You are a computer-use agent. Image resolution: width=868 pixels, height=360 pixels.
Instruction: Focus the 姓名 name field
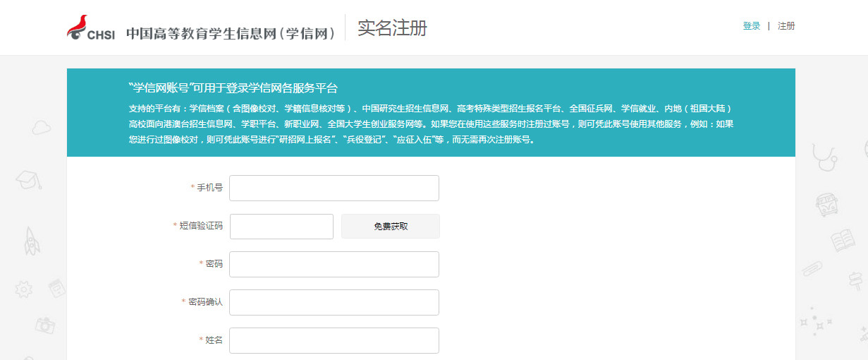(334, 340)
